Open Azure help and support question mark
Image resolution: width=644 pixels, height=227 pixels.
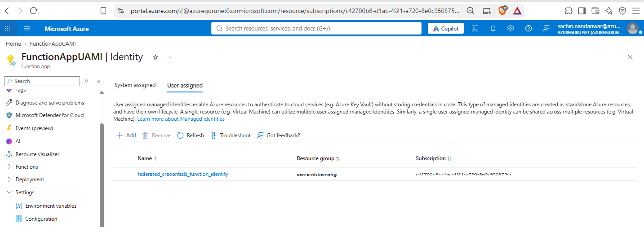[529, 28]
